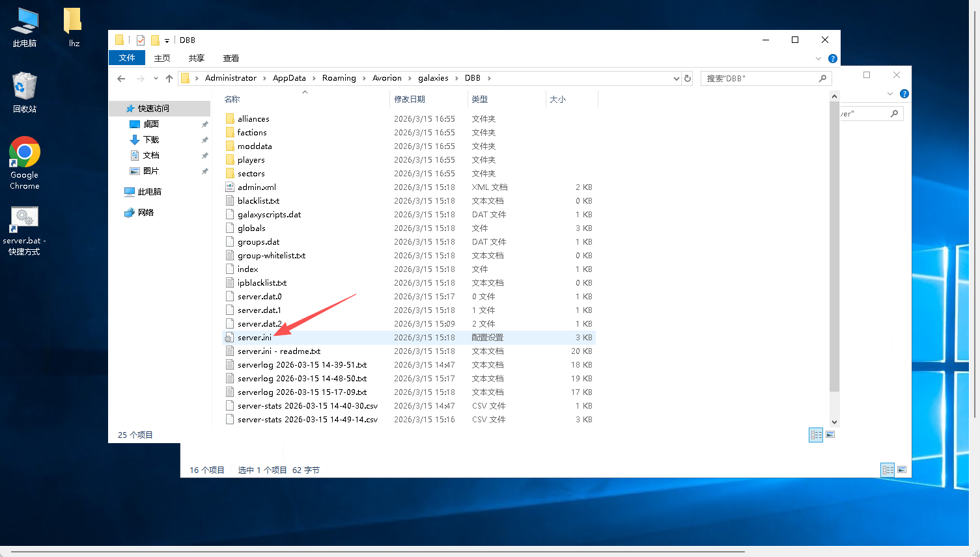
Task: Expand the address bar history dropdown
Action: tap(676, 79)
